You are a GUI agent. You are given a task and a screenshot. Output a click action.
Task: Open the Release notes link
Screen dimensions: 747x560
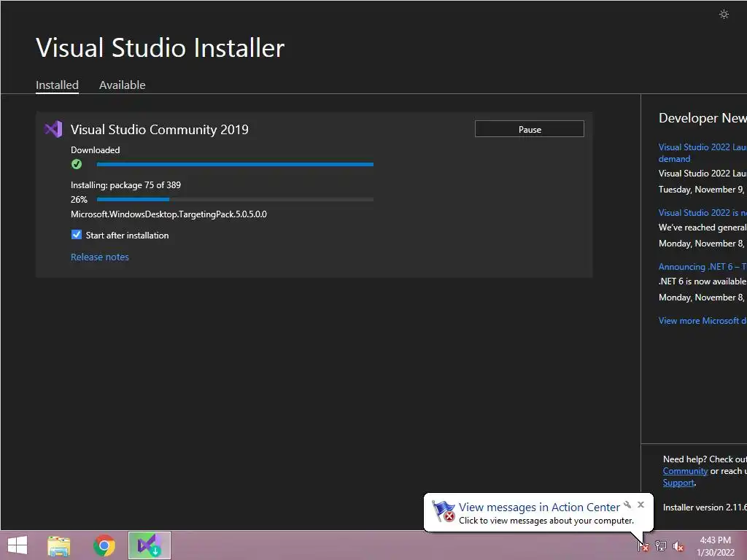(99, 257)
